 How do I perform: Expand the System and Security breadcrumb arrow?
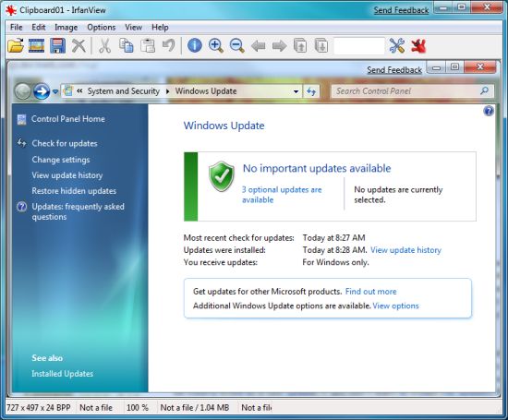tap(167, 91)
